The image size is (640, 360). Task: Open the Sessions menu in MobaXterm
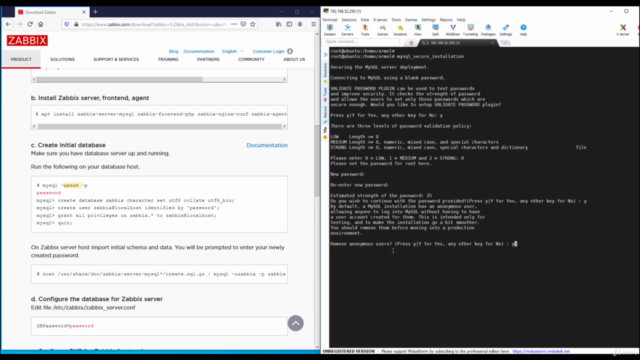point(349,20)
